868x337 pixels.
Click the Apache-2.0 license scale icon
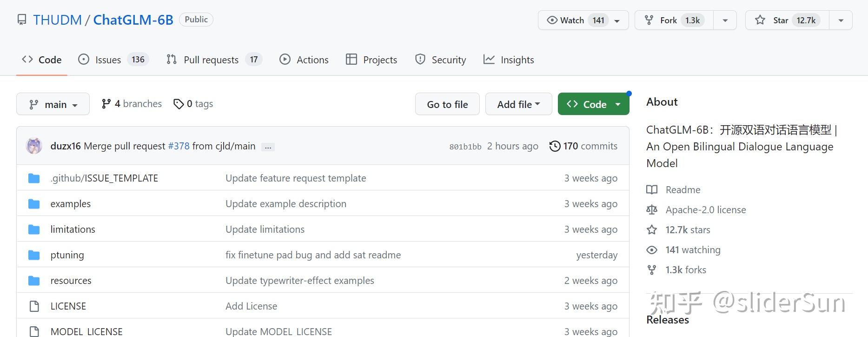pyautogui.click(x=652, y=210)
